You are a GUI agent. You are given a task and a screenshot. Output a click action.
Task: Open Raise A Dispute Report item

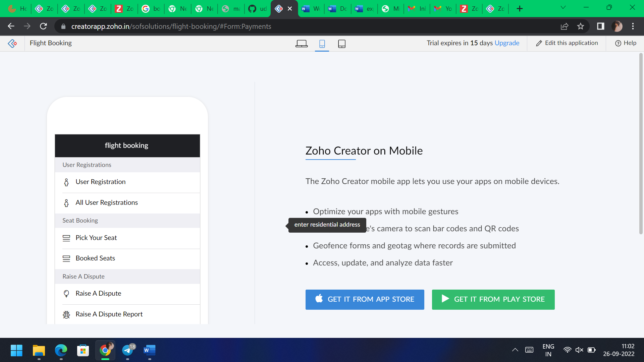(109, 314)
